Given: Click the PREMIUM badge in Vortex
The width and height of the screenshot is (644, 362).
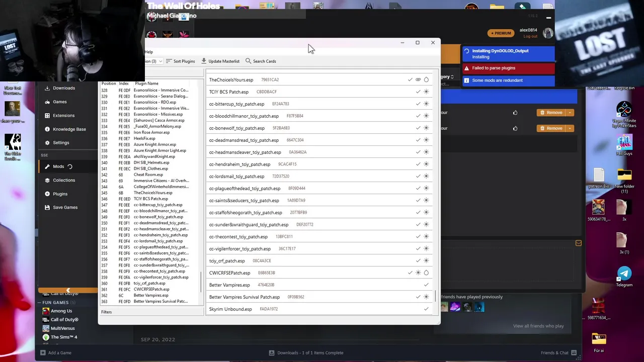Looking at the screenshot, I should (501, 33).
